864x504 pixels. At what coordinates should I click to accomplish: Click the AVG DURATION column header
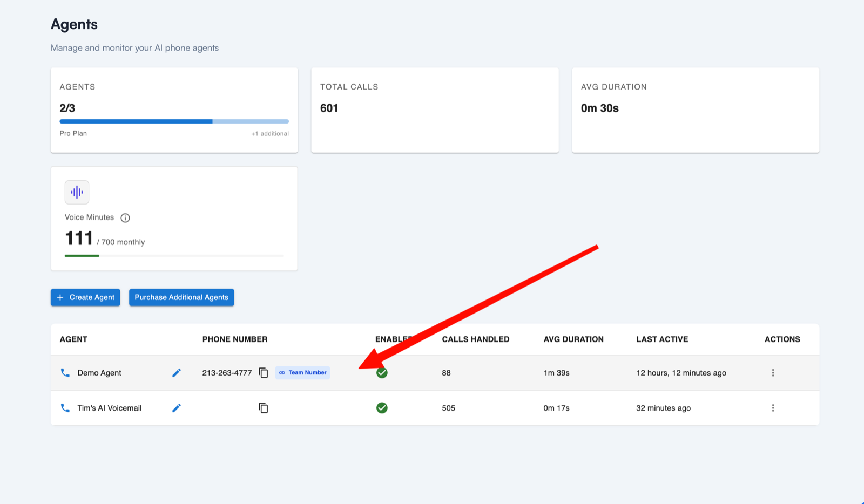coord(573,339)
